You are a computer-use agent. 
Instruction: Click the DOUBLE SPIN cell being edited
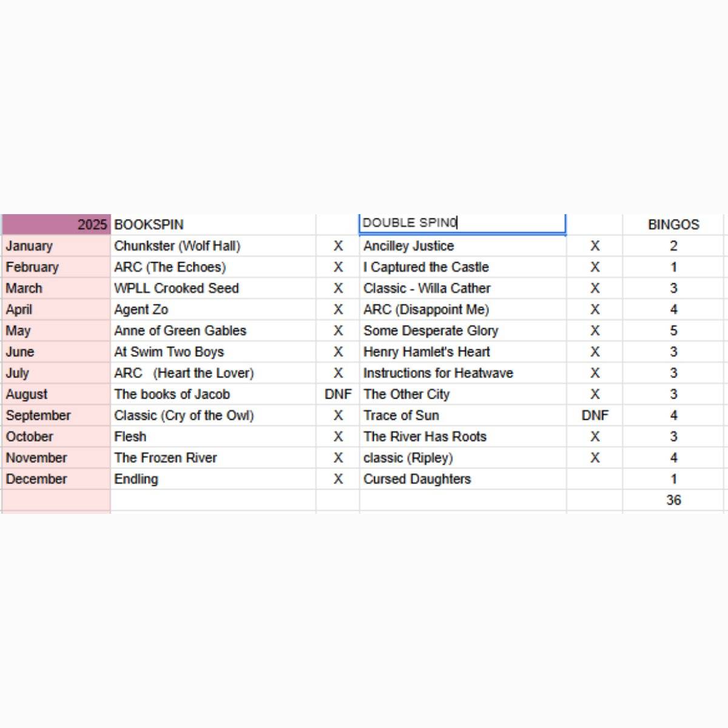(x=462, y=223)
